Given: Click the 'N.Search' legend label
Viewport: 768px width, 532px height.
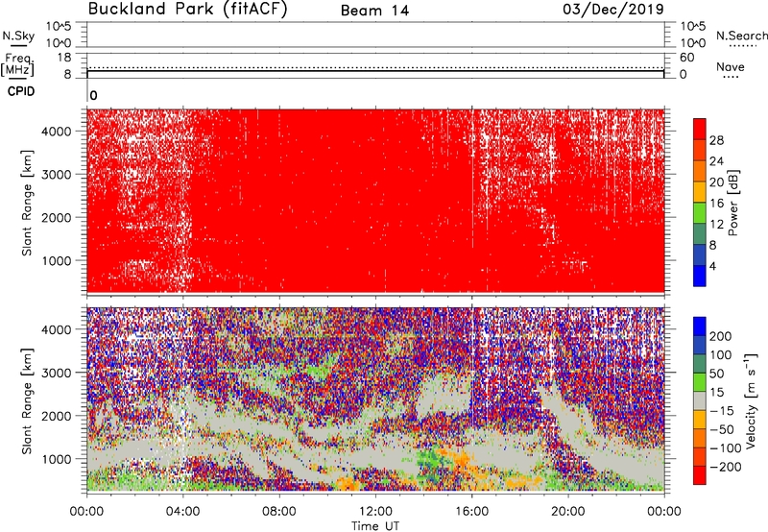Looking at the screenshot, I should pos(742,36).
